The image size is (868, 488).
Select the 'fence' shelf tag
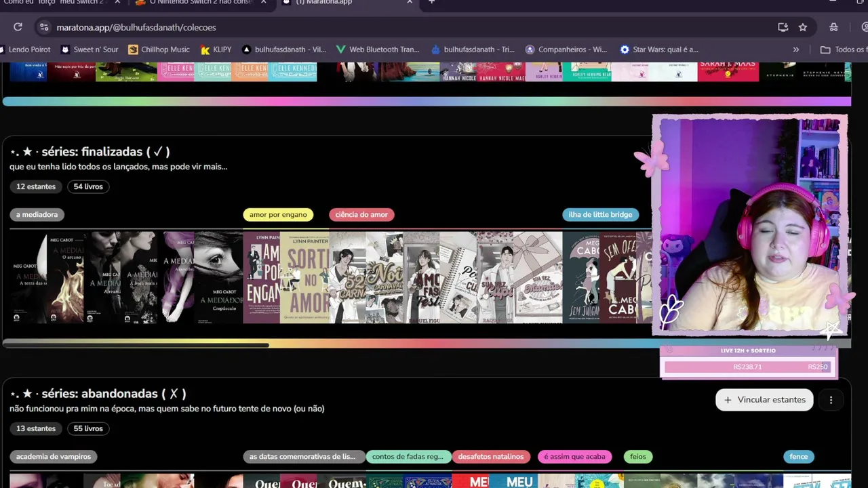click(x=799, y=457)
